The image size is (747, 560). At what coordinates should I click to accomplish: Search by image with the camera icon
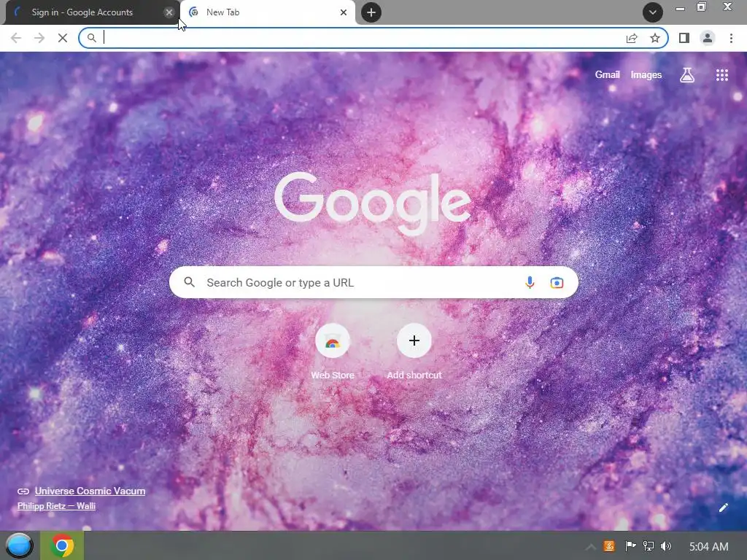click(557, 282)
